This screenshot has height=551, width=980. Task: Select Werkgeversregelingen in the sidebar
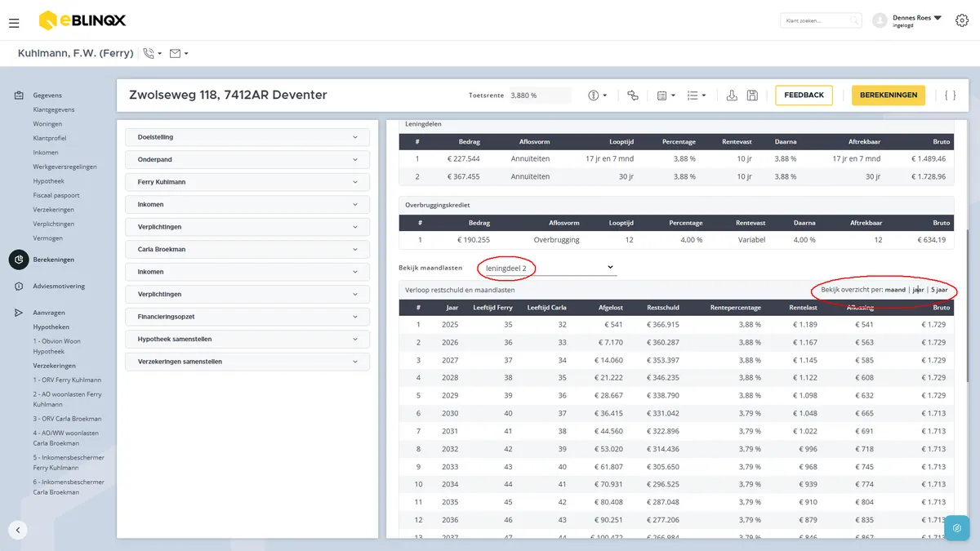65,167
